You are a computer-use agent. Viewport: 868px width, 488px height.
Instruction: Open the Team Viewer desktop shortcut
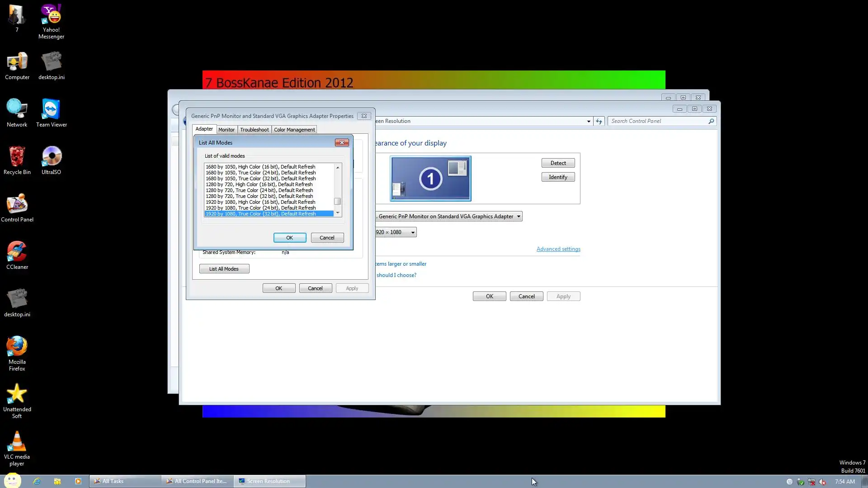coord(51,111)
